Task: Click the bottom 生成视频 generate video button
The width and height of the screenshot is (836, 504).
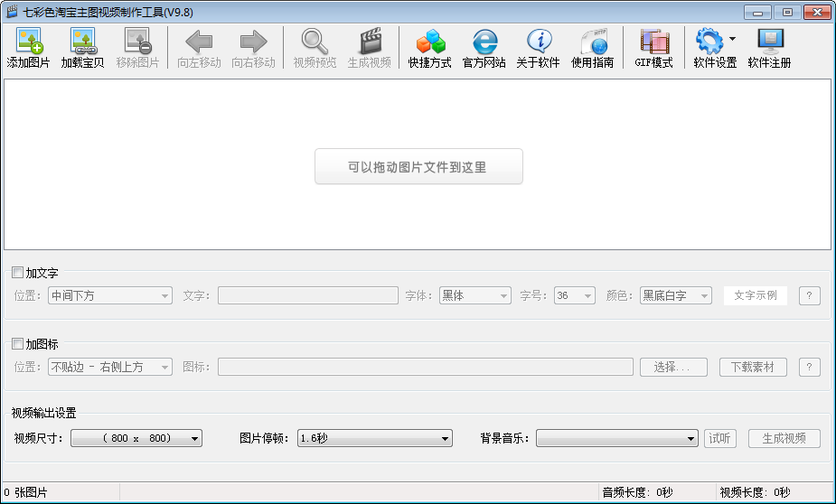Action: click(x=784, y=438)
